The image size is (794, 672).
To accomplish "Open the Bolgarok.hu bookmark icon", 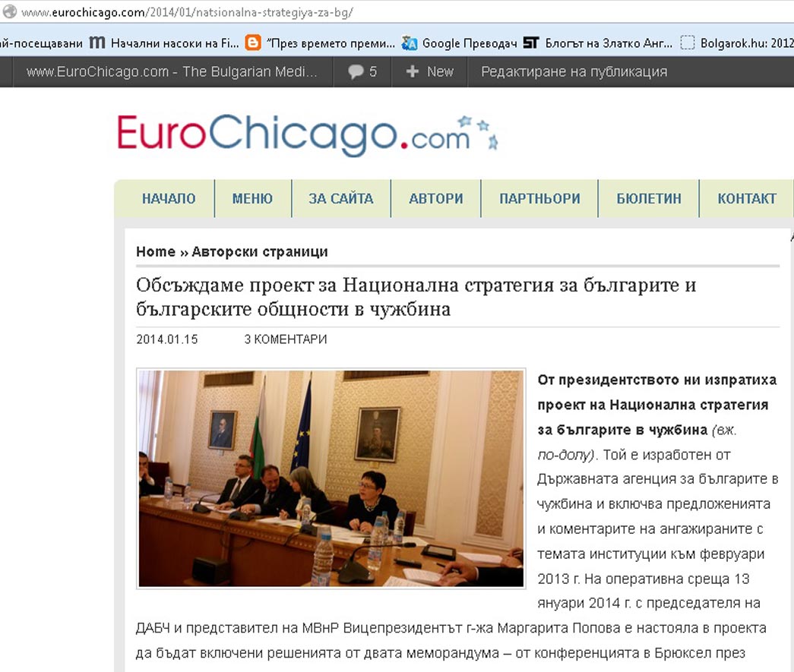I will click(688, 43).
